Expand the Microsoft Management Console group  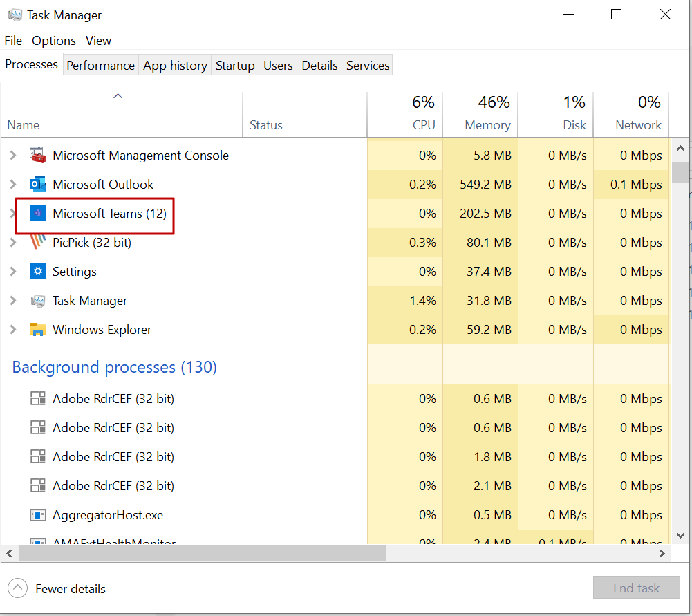point(13,155)
